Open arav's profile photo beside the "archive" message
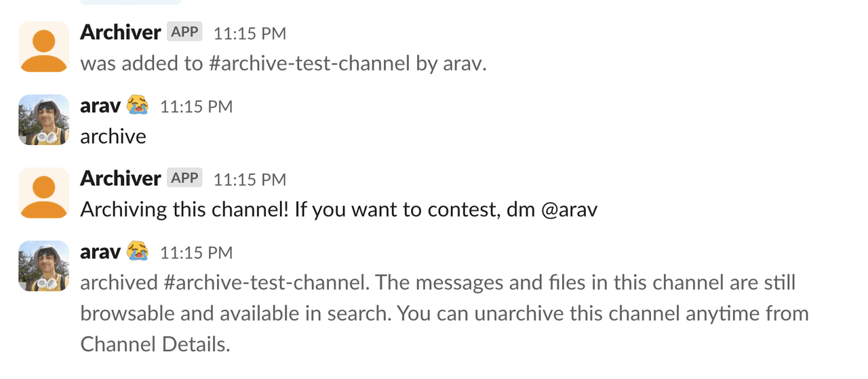The width and height of the screenshot is (868, 379). coord(43,120)
